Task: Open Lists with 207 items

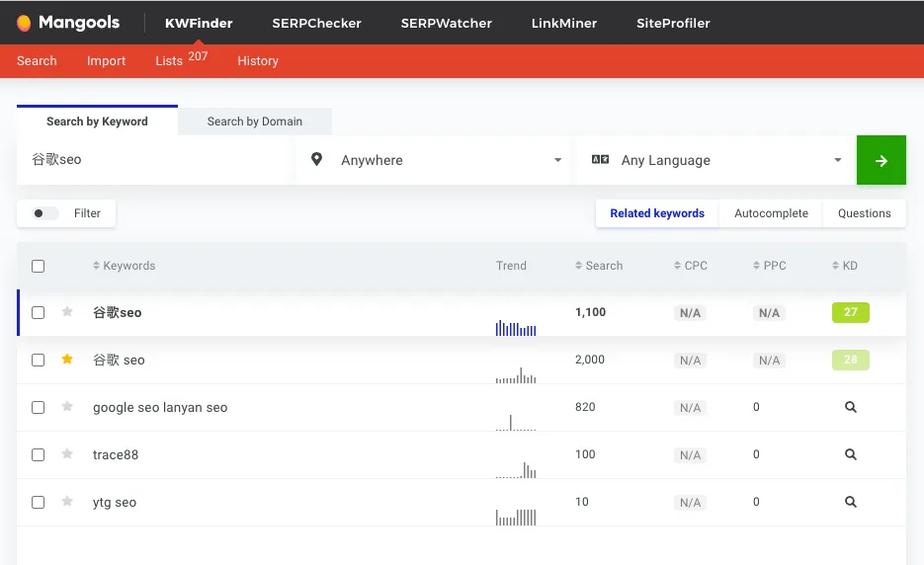Action: click(181, 59)
